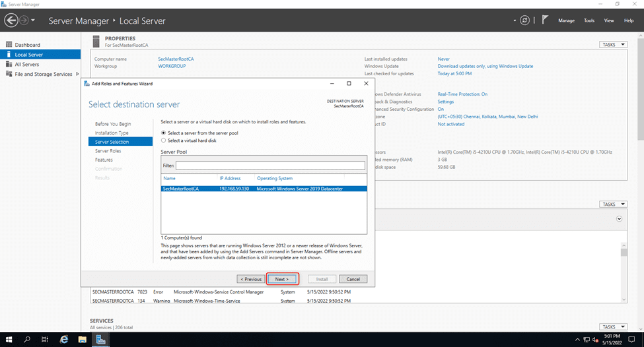
Task: Sort server pool by IP Address column
Action: click(x=230, y=178)
